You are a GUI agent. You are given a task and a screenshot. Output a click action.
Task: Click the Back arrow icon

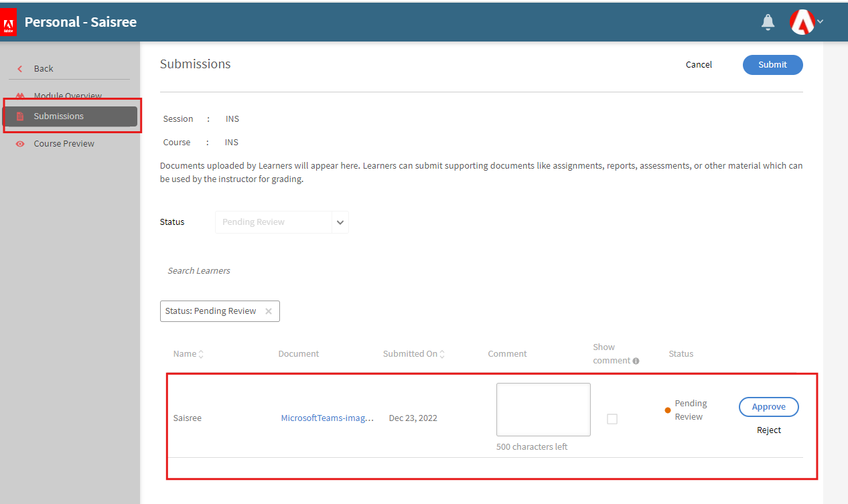click(x=20, y=69)
